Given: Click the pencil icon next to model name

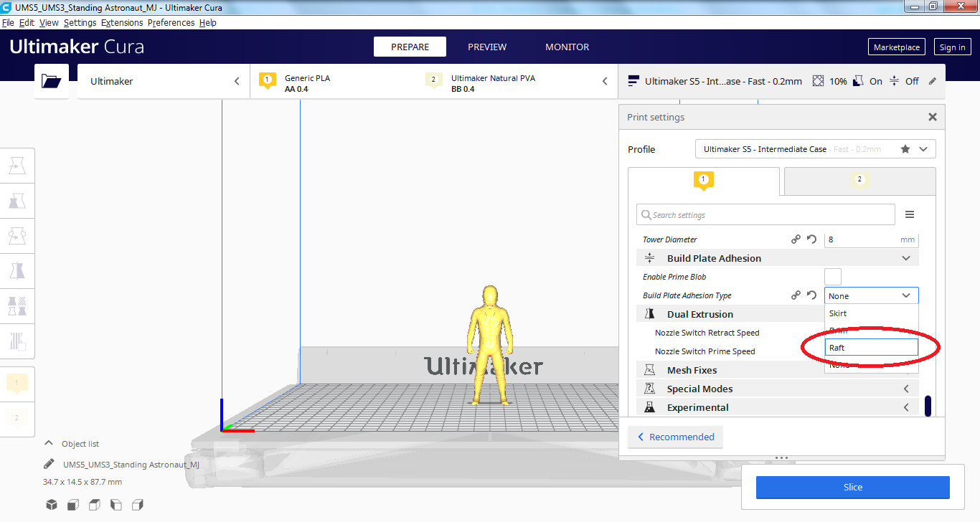Looking at the screenshot, I should tap(49, 464).
